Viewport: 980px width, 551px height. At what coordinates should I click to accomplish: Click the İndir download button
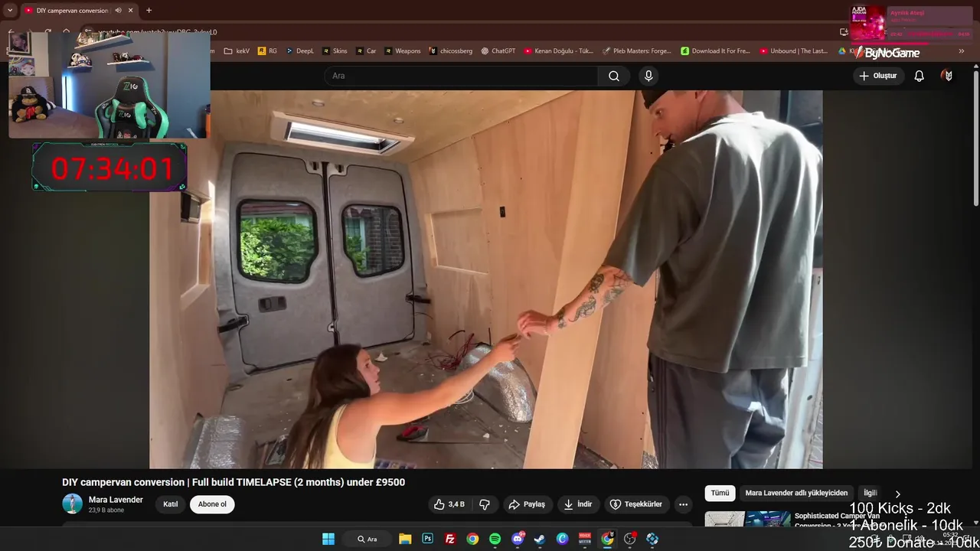click(578, 504)
